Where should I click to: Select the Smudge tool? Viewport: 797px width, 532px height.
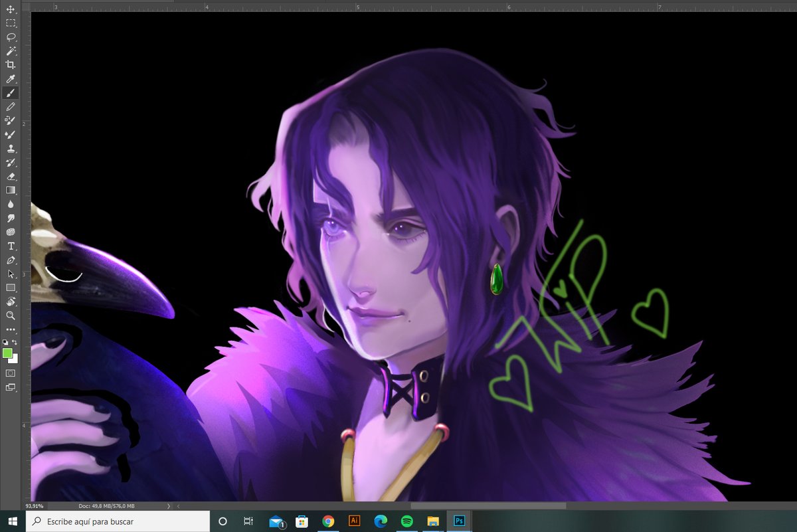11,219
